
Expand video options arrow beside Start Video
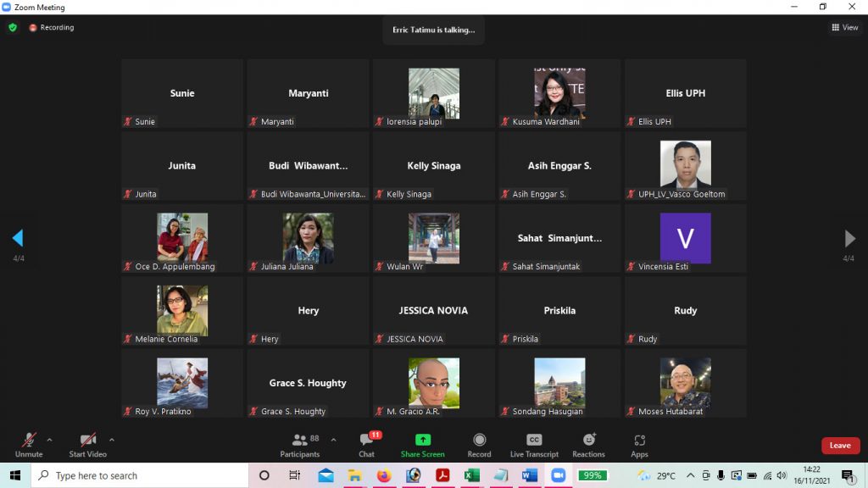coord(111,440)
